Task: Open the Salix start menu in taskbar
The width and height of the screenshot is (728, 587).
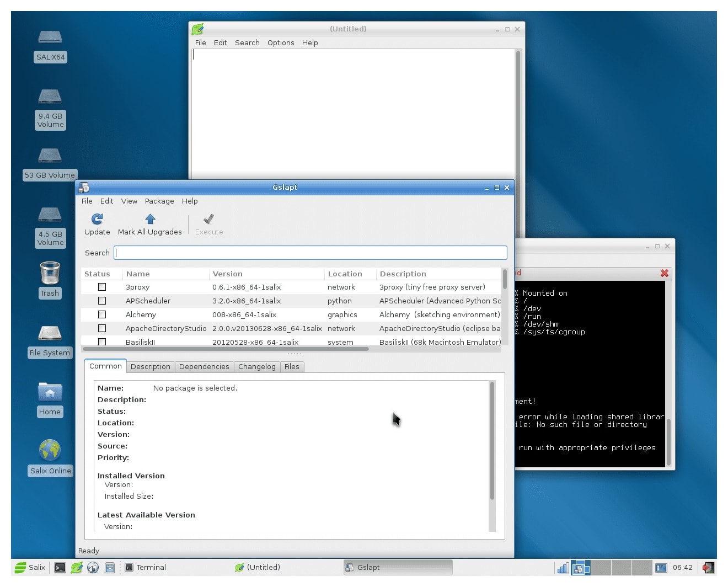Action: click(x=30, y=567)
